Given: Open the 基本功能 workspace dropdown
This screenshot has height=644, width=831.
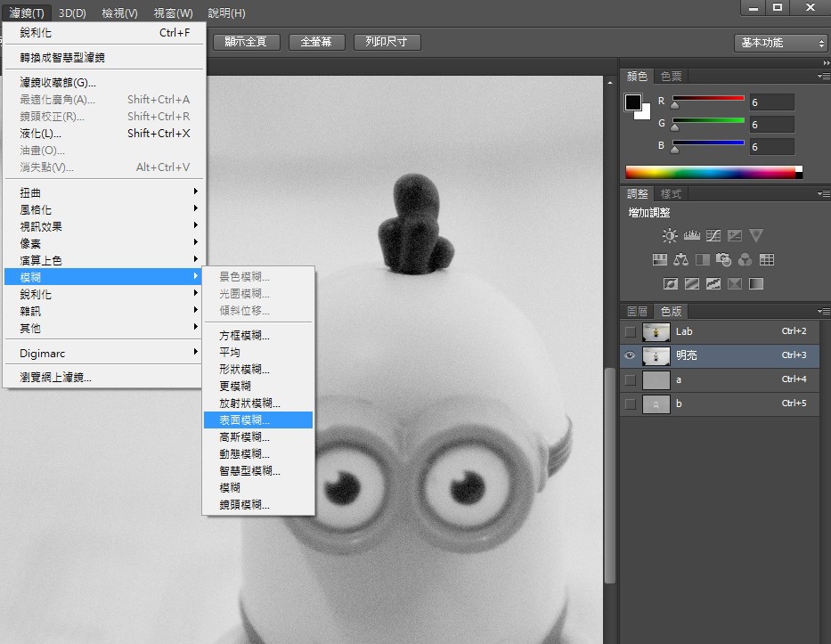Looking at the screenshot, I should 781,43.
